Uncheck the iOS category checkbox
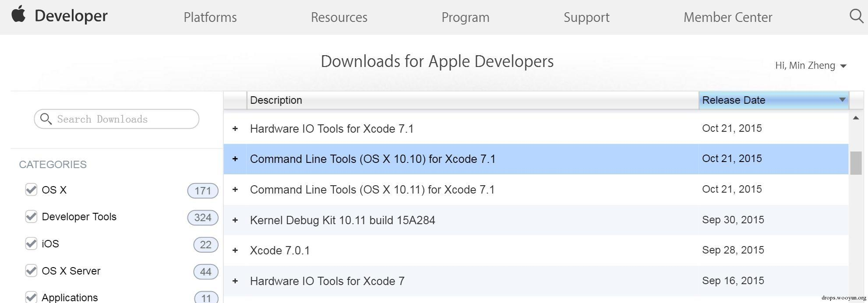The image size is (868, 303). click(x=31, y=243)
